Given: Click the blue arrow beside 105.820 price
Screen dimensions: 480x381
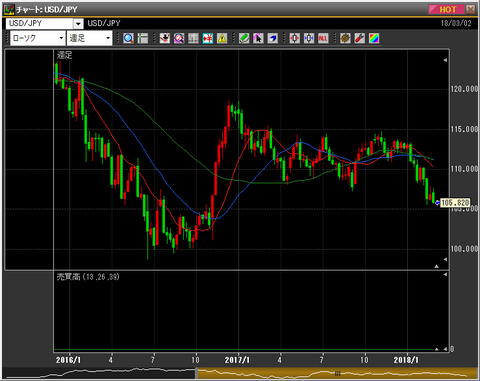Looking at the screenshot, I should [437, 203].
